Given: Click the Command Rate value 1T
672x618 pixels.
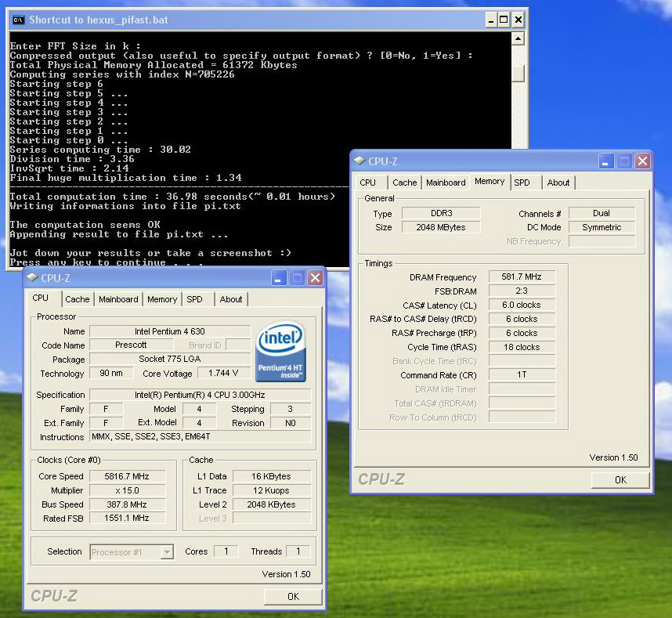Looking at the screenshot, I should [522, 375].
